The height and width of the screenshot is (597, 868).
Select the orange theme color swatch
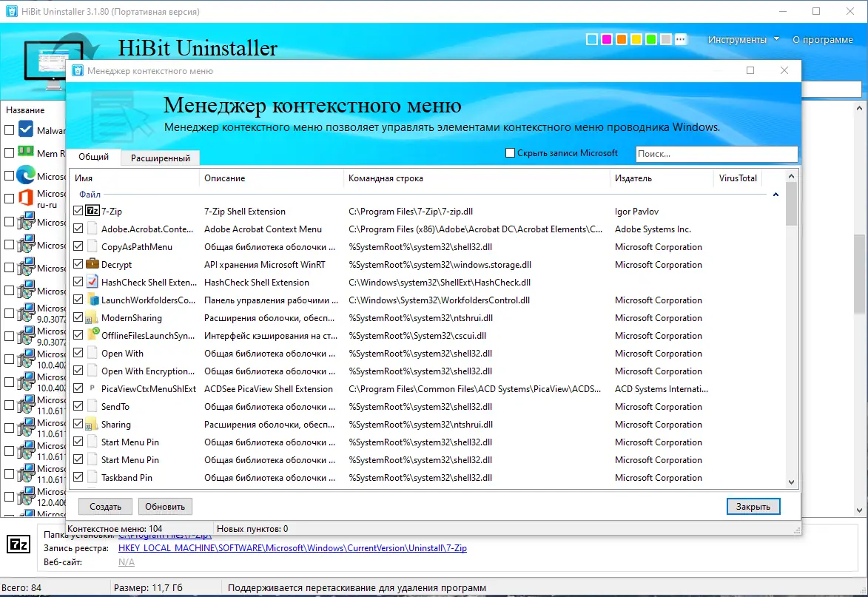(x=621, y=39)
